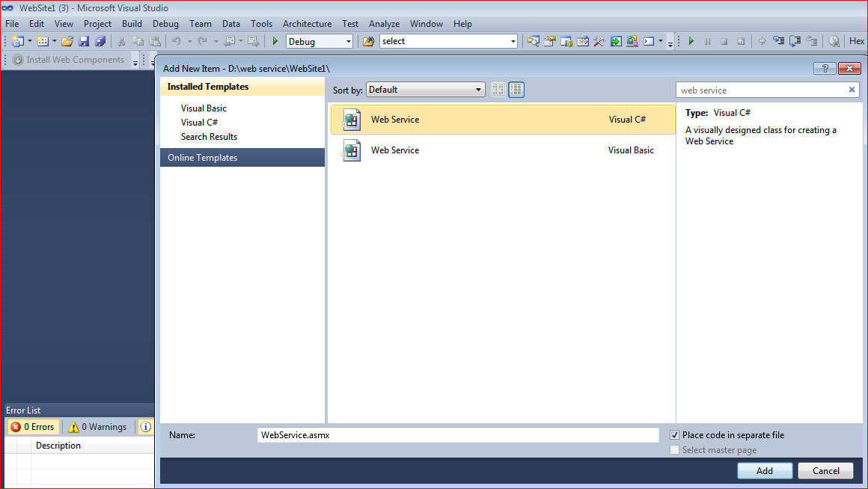The width and height of the screenshot is (868, 489).
Task: Open Properties Window toolbar icon
Action: [550, 41]
